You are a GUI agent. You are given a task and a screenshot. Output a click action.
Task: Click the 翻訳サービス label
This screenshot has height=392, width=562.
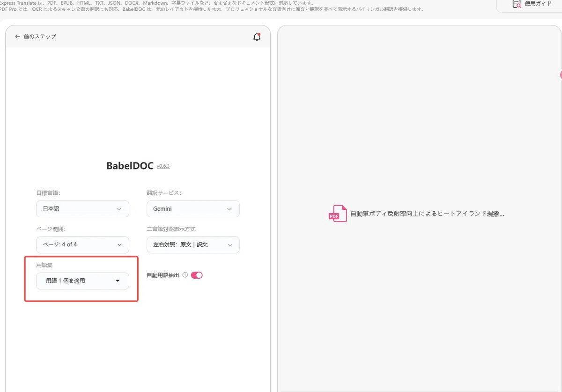(x=164, y=193)
